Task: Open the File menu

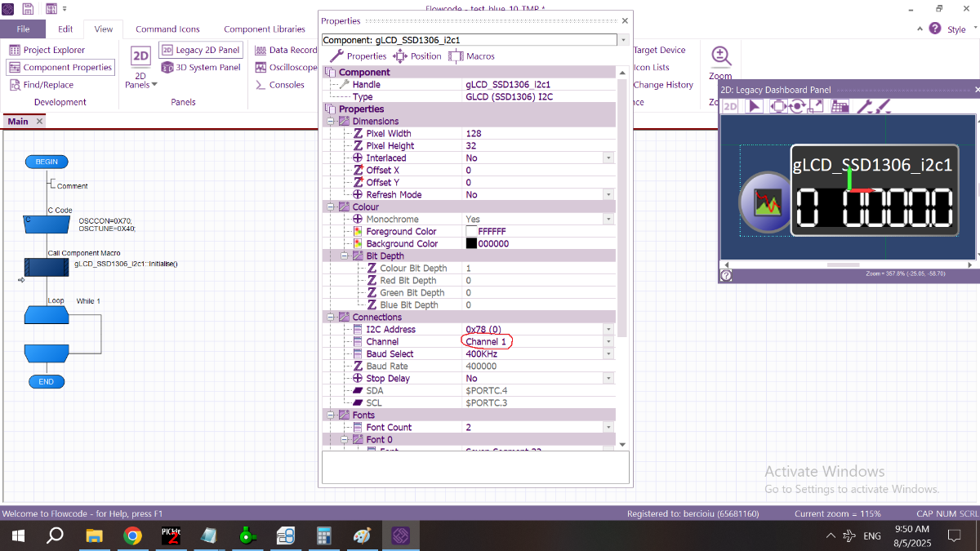Action: [23, 29]
